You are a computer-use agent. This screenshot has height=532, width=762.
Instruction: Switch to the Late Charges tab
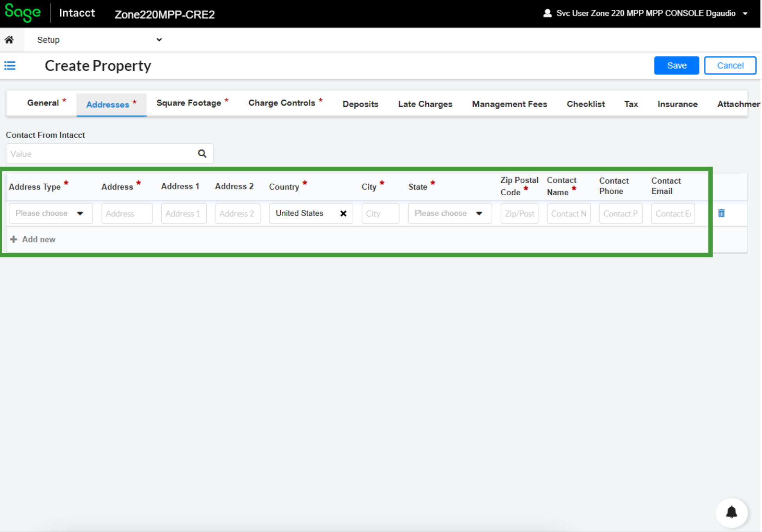tap(425, 104)
